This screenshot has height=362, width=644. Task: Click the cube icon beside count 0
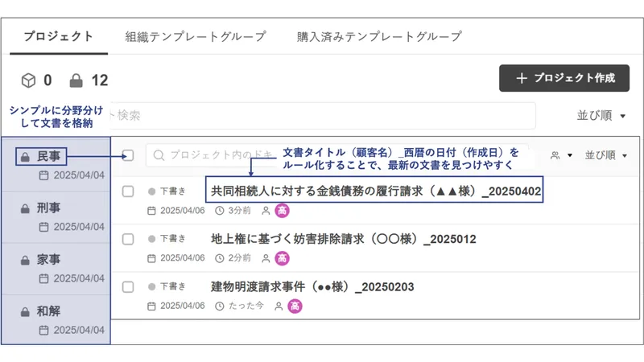[x=28, y=80]
